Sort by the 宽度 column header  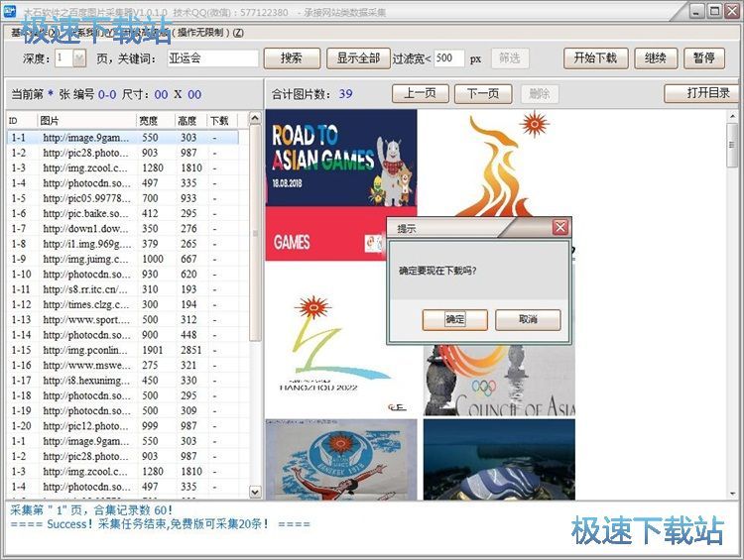(x=156, y=121)
